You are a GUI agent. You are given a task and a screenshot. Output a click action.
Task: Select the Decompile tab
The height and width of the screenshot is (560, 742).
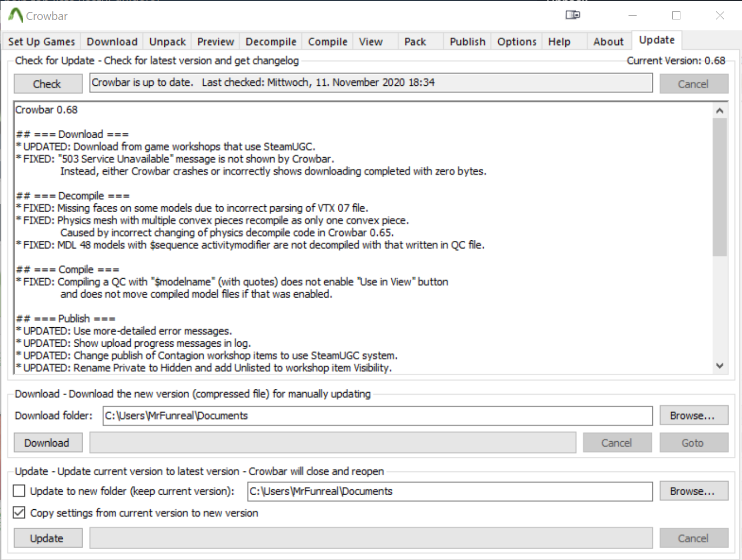pos(271,42)
